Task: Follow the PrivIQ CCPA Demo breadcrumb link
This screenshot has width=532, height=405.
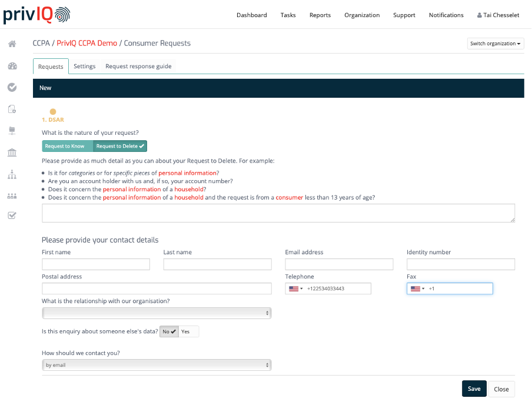Action: pos(87,43)
